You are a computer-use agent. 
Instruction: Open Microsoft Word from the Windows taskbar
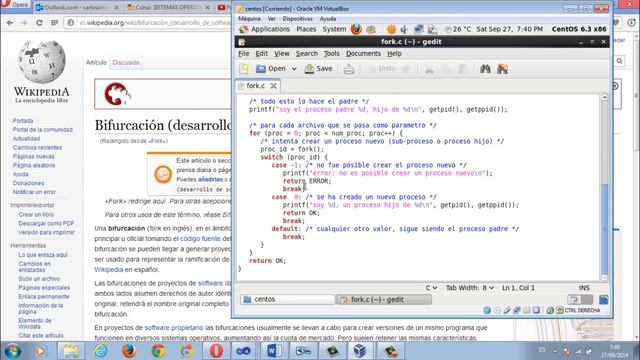tap(274, 351)
